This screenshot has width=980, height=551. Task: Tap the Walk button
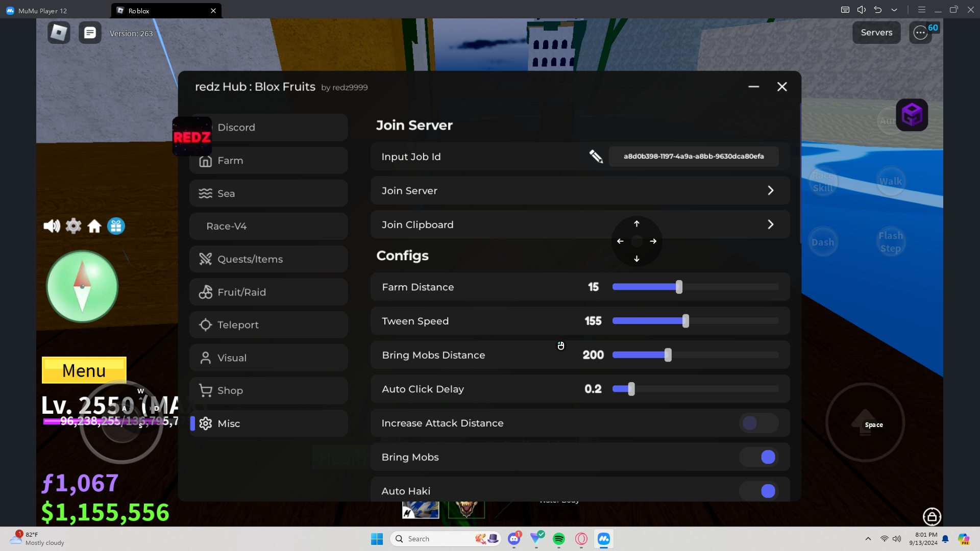(x=891, y=181)
